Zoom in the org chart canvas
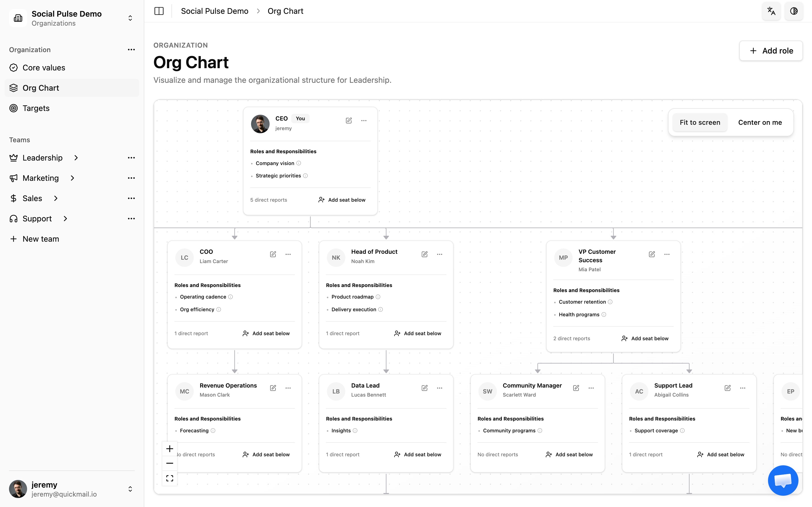812x507 pixels. coord(170,449)
